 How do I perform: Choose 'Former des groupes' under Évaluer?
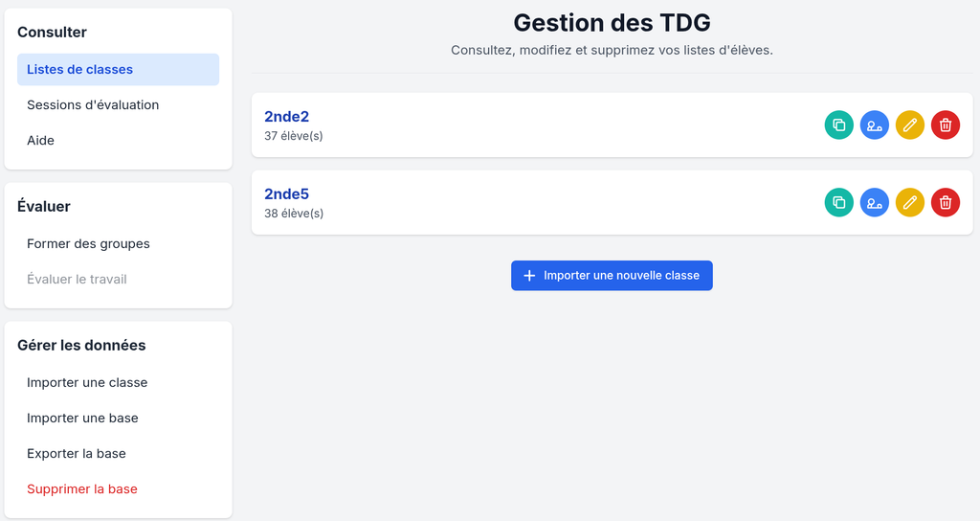(88, 244)
